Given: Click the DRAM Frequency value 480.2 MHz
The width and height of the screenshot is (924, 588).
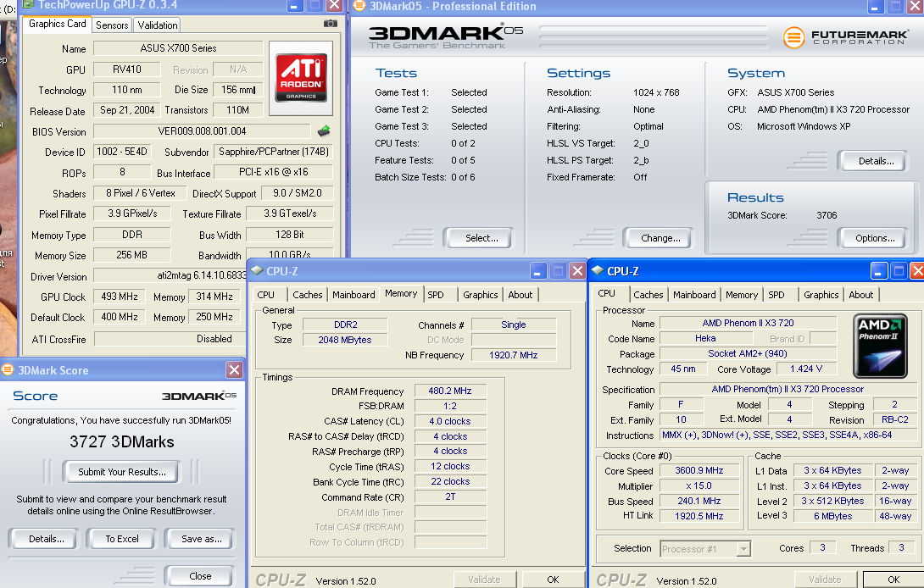Looking at the screenshot, I should click(x=450, y=391).
